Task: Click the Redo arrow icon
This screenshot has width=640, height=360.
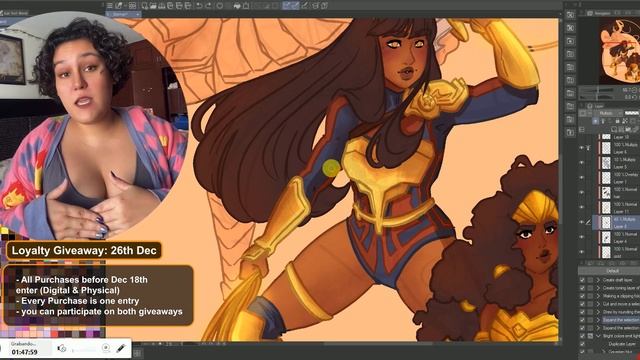Action: pyautogui.click(x=208, y=6)
